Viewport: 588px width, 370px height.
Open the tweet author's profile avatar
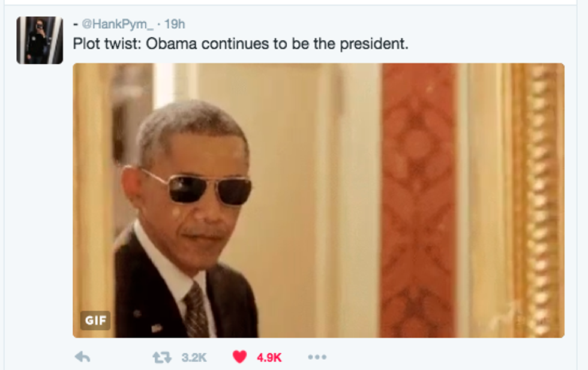pos(40,40)
